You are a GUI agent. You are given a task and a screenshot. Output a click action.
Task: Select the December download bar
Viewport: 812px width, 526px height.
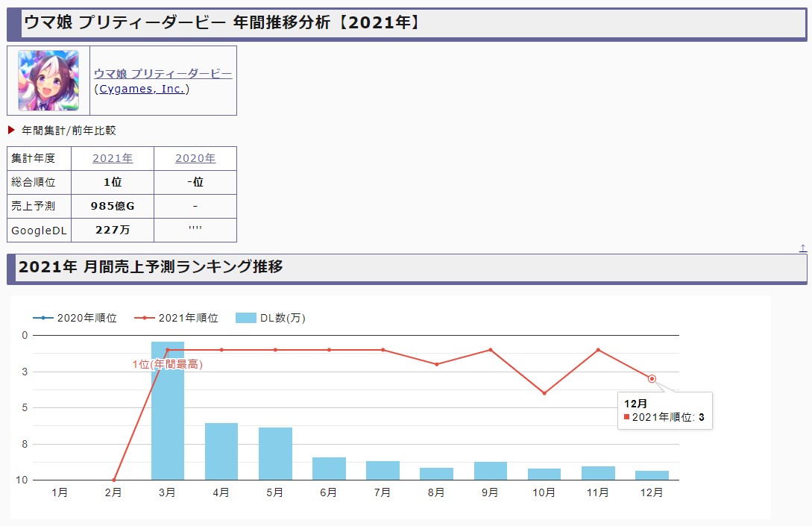(652, 475)
